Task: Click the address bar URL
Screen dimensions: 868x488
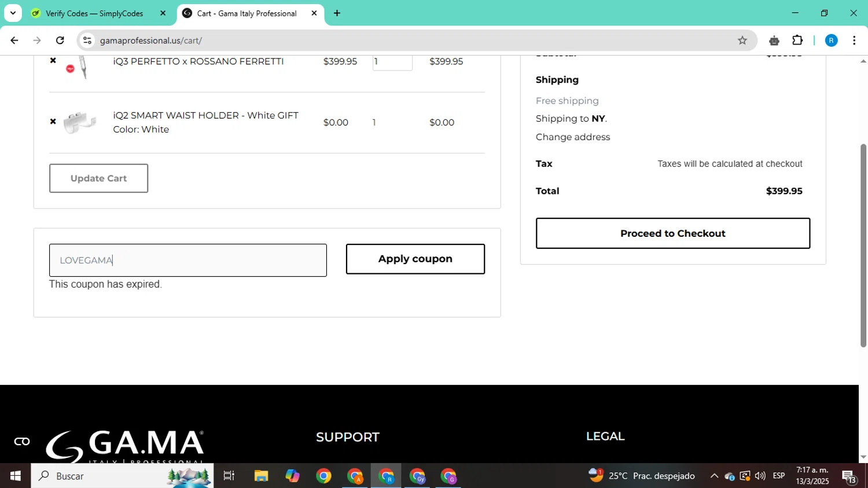Action: pos(151,41)
